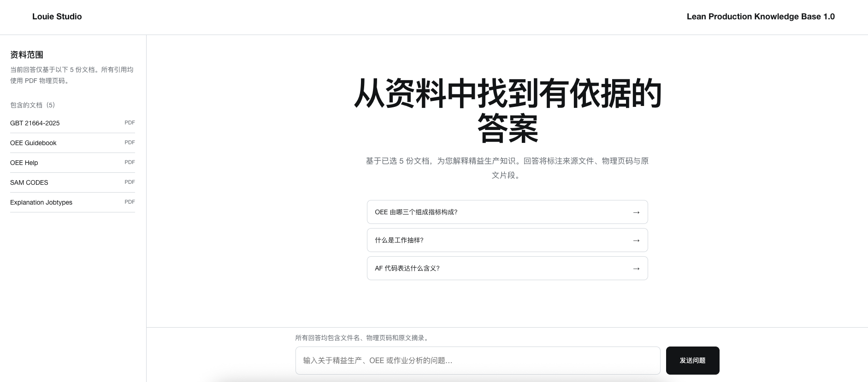
Task: Click the arrow beside "AF 代码表达什么含义?"
Action: 636,269
